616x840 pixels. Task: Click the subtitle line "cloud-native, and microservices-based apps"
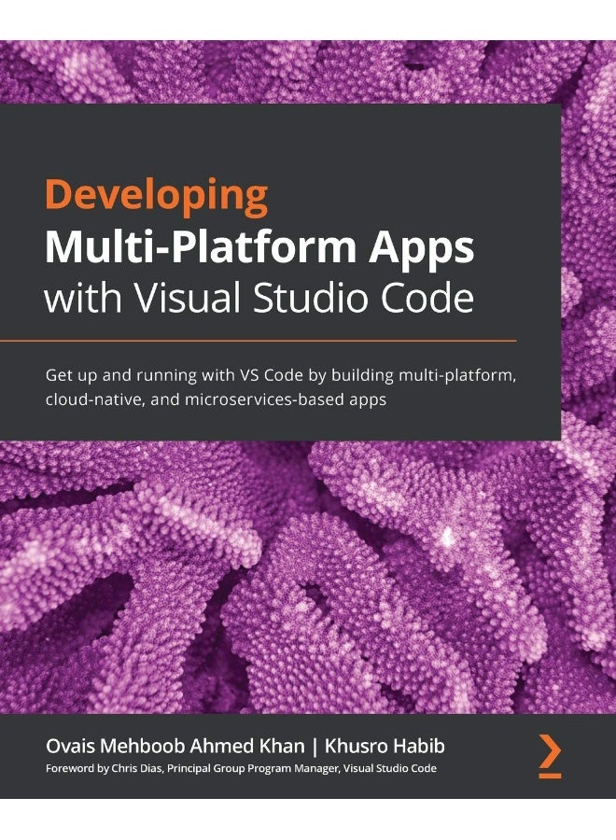point(216,400)
